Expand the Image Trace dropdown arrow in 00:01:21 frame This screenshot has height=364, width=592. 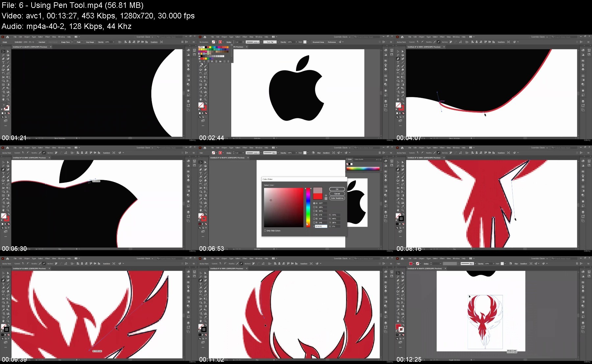[x=72, y=42]
